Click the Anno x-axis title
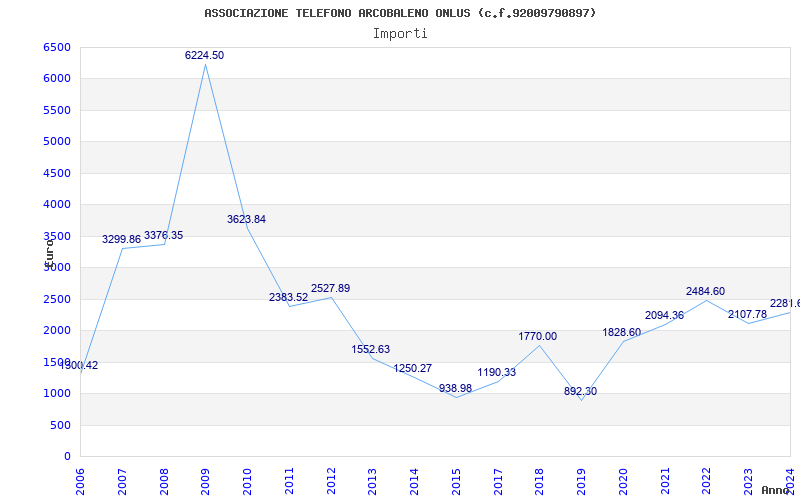Screen dimensions: 800x500 coord(777,490)
